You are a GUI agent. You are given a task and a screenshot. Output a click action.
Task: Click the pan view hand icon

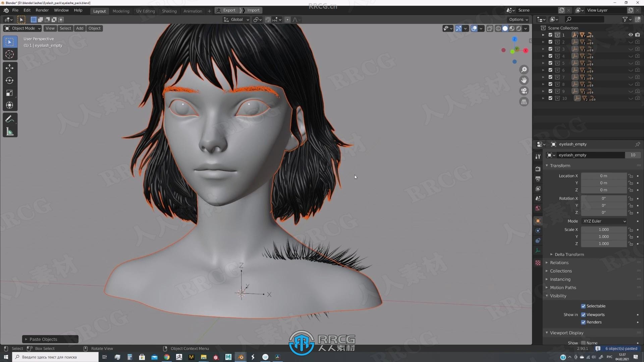coord(524,80)
